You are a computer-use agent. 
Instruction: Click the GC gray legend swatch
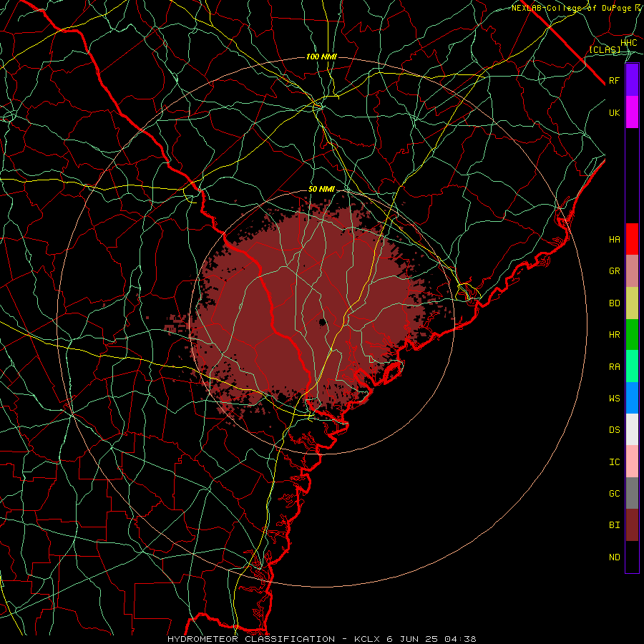pyautogui.click(x=632, y=493)
